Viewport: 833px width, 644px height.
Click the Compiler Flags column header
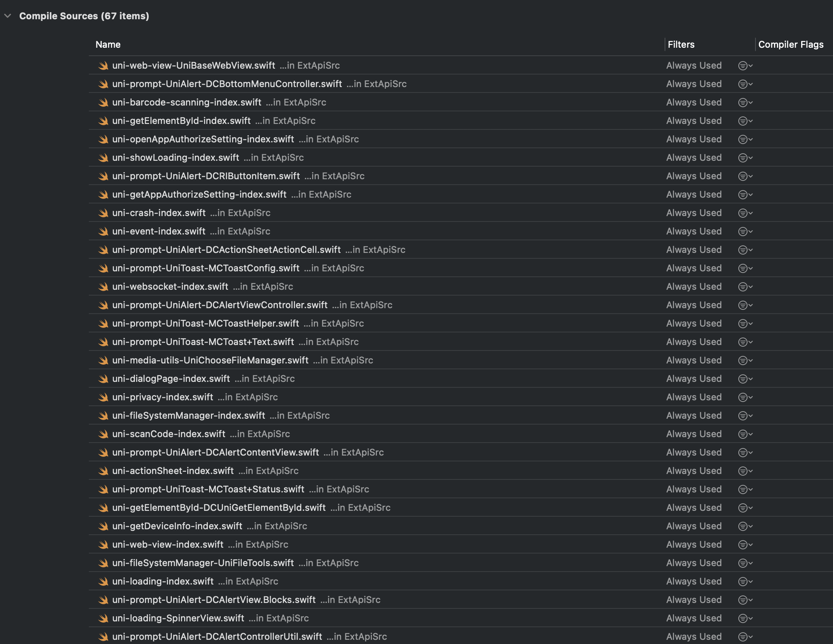pos(791,44)
